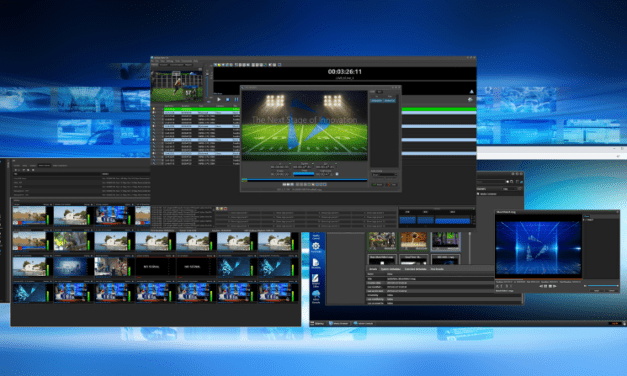Click the stadium video preview in clip editor

(305, 126)
